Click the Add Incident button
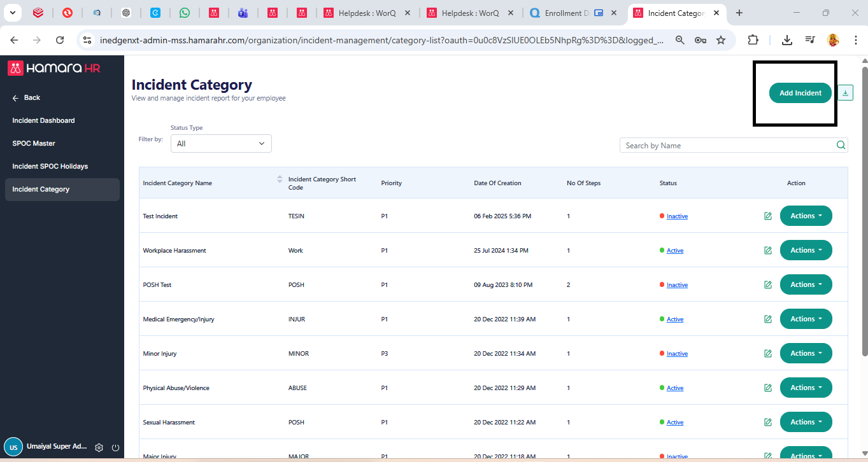Screen dimensions: 868x462 (800, 93)
